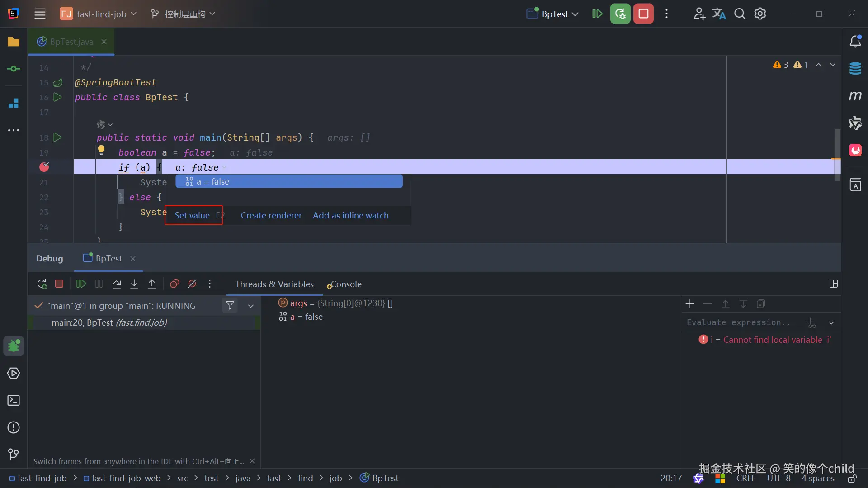The height and width of the screenshot is (488, 868).
Task: Run main method from gutter line 18
Action: click(x=57, y=137)
